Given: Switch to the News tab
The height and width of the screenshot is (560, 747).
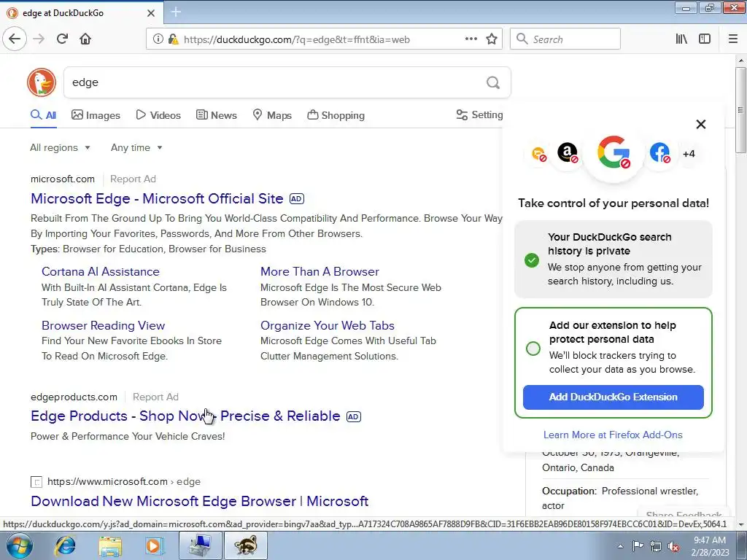Looking at the screenshot, I should point(216,115).
